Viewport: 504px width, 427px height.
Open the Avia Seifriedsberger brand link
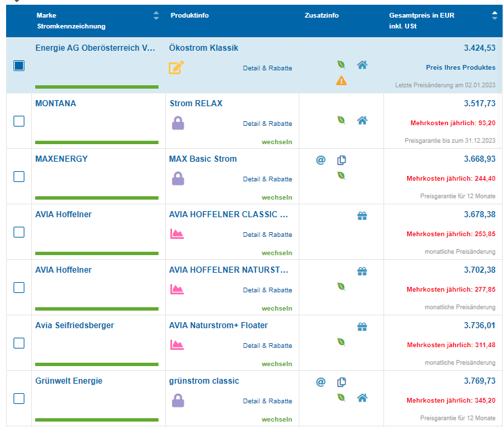tap(75, 325)
